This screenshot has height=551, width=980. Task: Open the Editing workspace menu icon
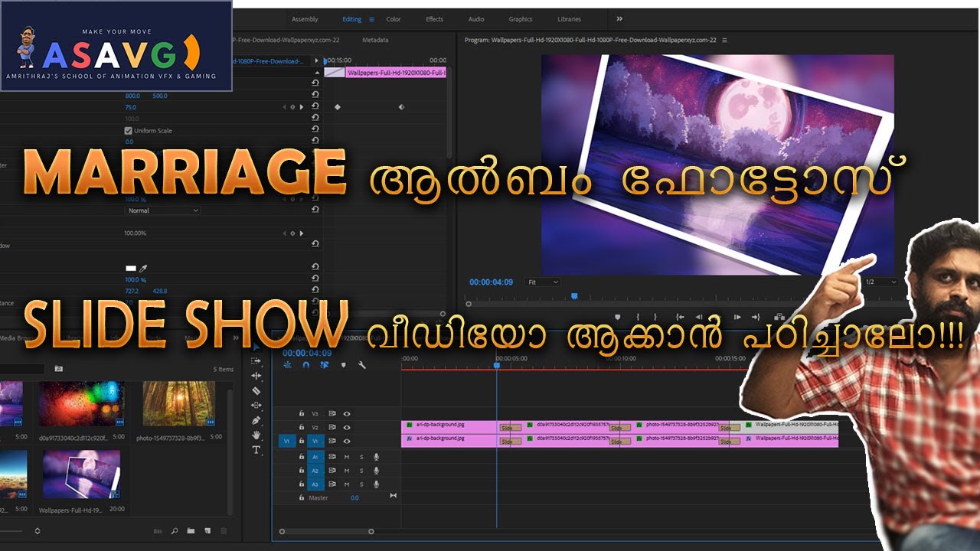(x=372, y=19)
